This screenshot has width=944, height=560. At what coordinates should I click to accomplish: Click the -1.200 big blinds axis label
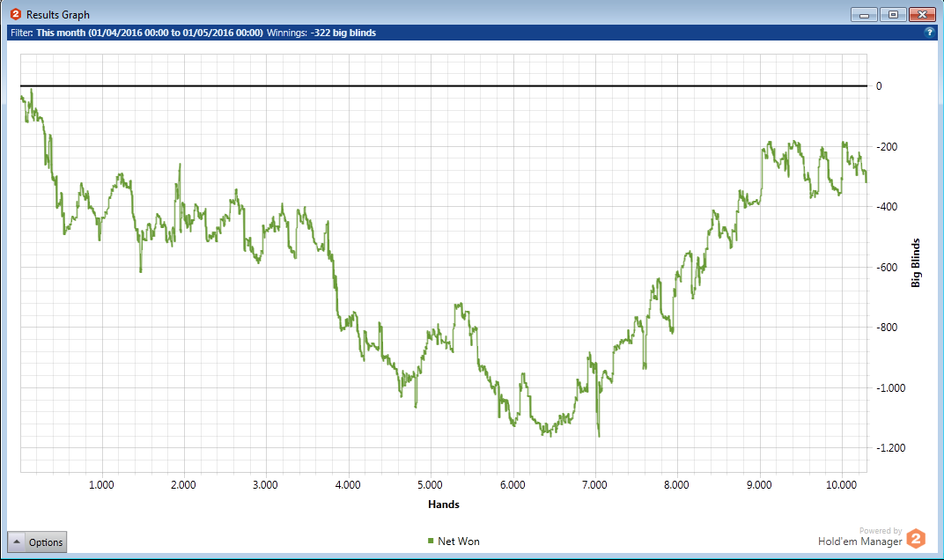(890, 447)
